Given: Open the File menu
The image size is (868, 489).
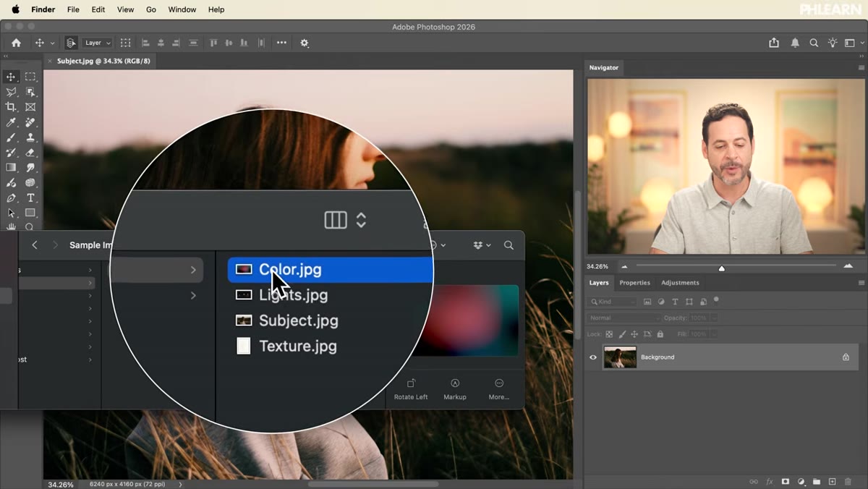Looking at the screenshot, I should pos(73,9).
